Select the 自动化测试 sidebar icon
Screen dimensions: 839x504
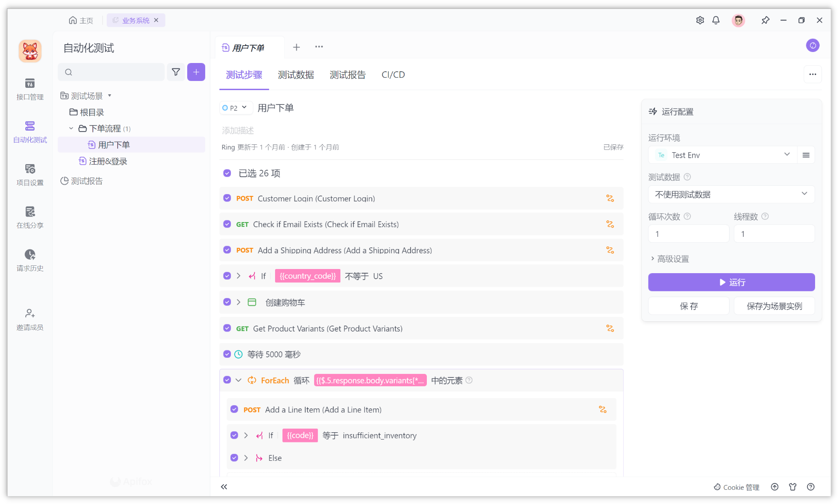coord(29,132)
